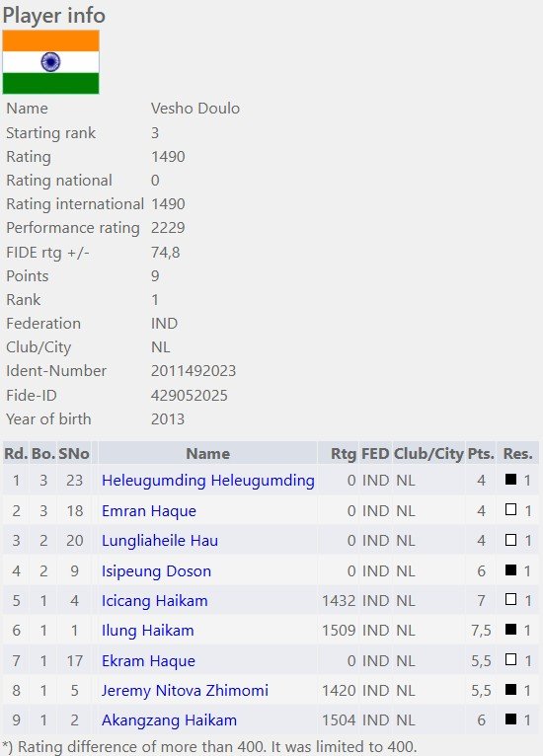Click the Name column header
Viewport: 543px width, 756px height.
208,453
